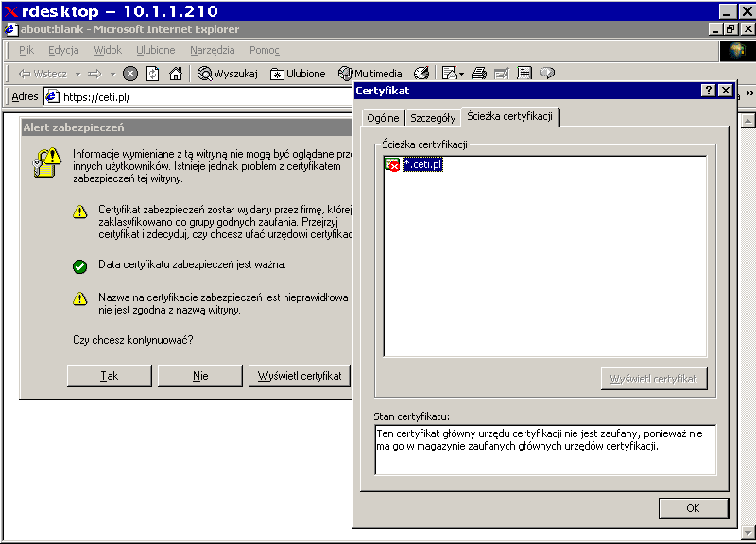Viewport: 756px width, 544px height.
Task: Minimize the Internet Explorer window
Action: pos(715,29)
